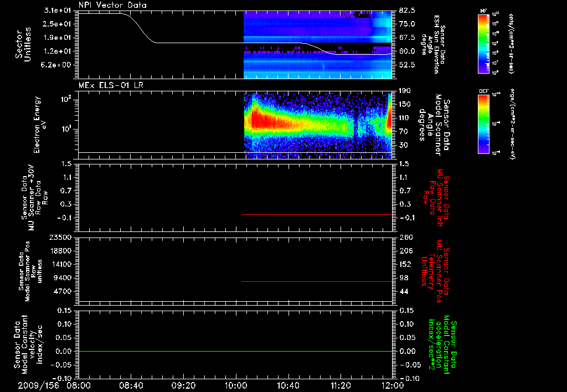Screen dimensions: 567x392
Task: Click the 75.0 degree tick label
Action: point(407,24)
